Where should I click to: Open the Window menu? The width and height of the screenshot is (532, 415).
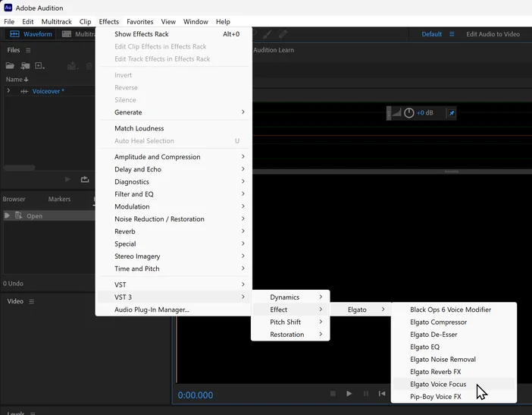click(x=196, y=22)
